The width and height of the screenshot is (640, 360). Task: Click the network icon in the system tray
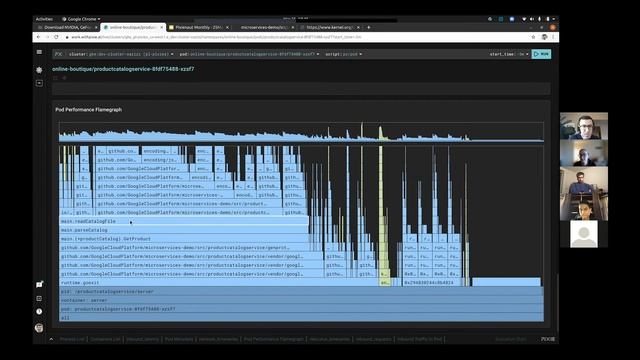click(x=524, y=19)
